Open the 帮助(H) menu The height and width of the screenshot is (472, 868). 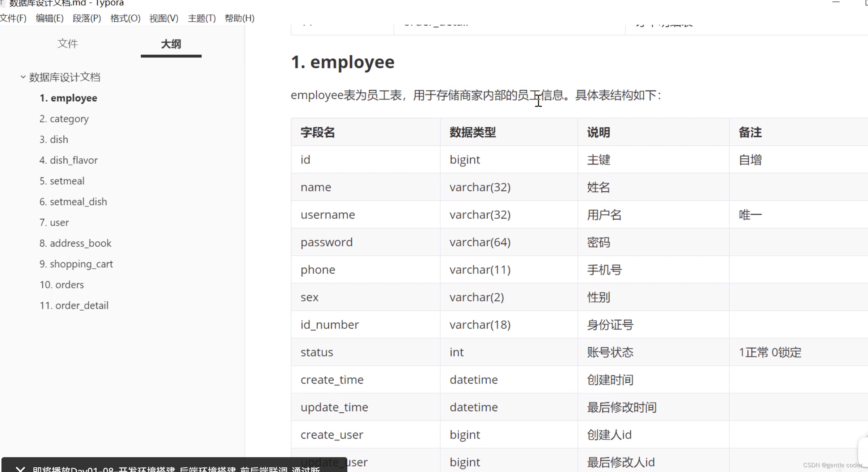(x=240, y=18)
